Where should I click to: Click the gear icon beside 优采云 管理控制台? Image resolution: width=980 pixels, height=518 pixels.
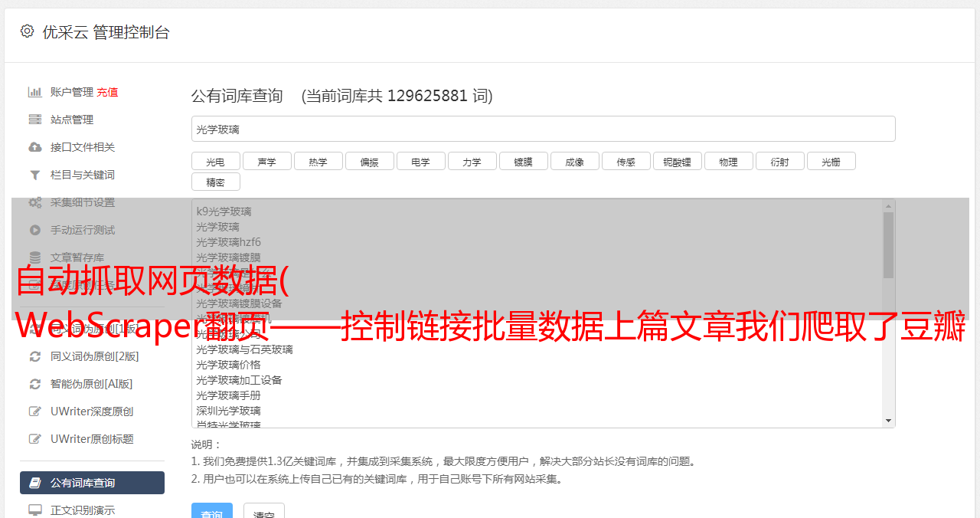pyautogui.click(x=28, y=31)
